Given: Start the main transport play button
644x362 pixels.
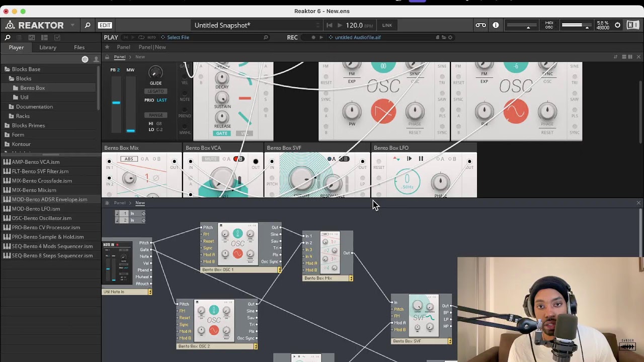Looking at the screenshot, I should pyautogui.click(x=340, y=25).
